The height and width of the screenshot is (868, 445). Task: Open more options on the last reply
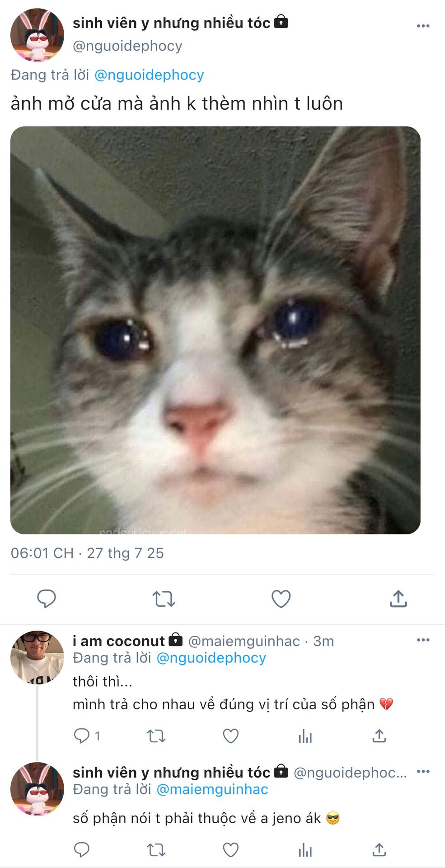pyautogui.click(x=423, y=771)
